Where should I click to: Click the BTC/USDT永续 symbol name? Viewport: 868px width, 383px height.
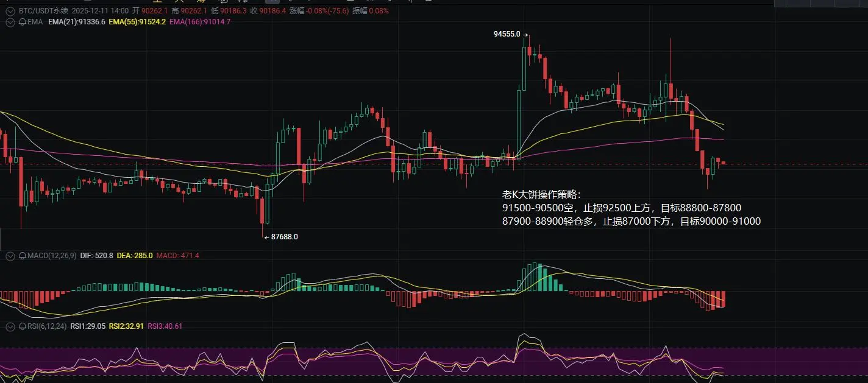coord(43,11)
